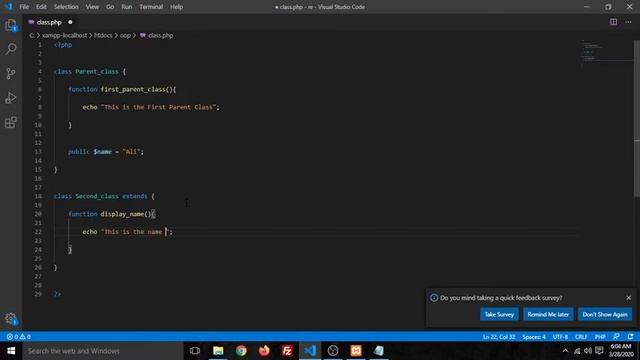Open the Explorer view in activity bar

pos(11,25)
